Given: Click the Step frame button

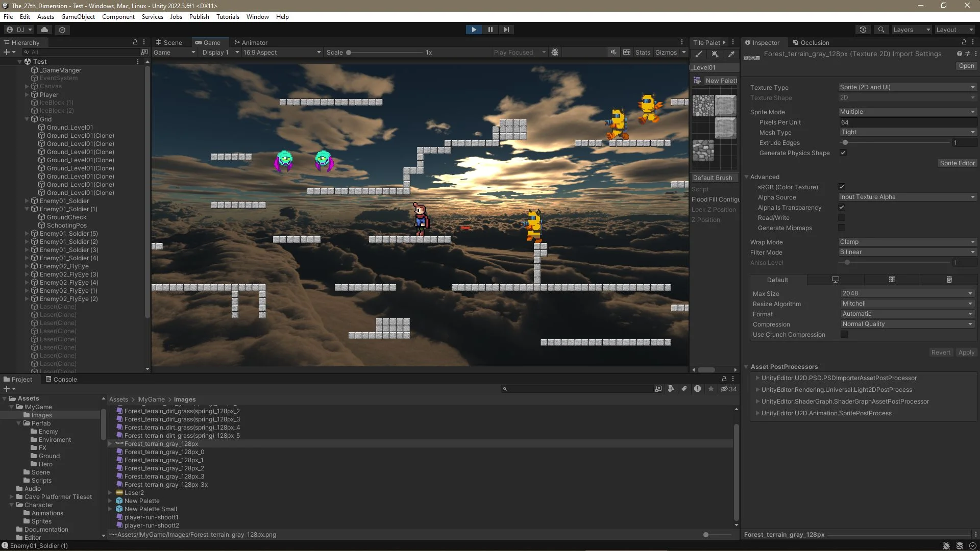Looking at the screenshot, I should click(x=506, y=30).
